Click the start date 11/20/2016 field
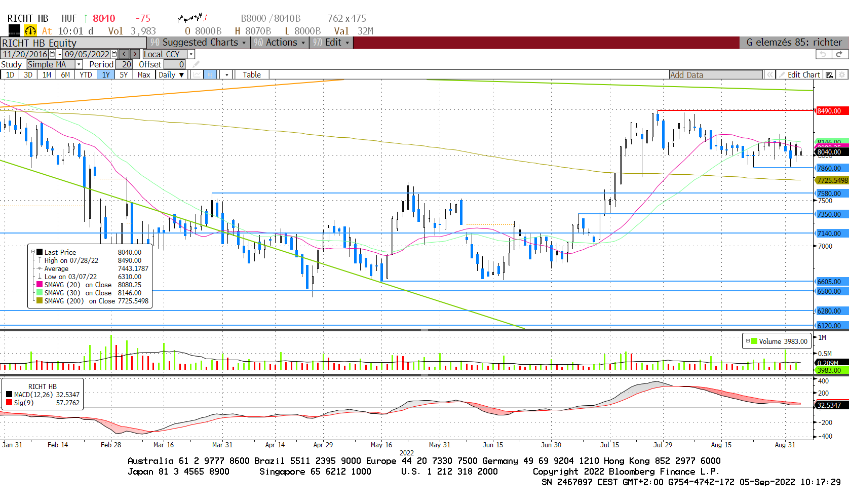The width and height of the screenshot is (849, 504). (x=25, y=54)
